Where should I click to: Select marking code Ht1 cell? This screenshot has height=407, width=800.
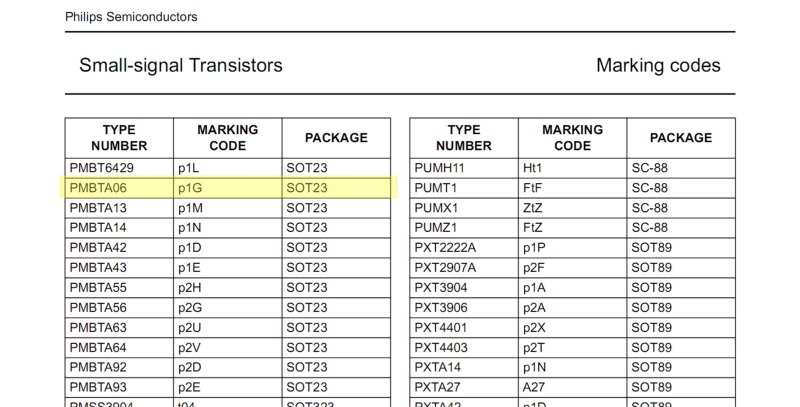[534, 168]
